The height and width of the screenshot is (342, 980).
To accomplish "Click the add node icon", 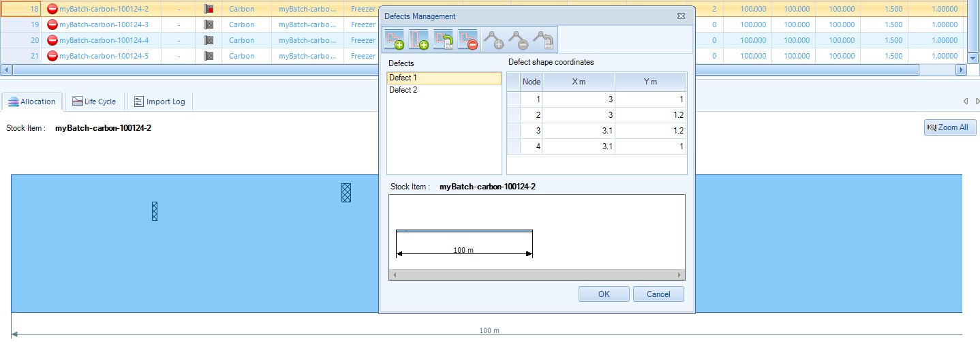I will [493, 40].
